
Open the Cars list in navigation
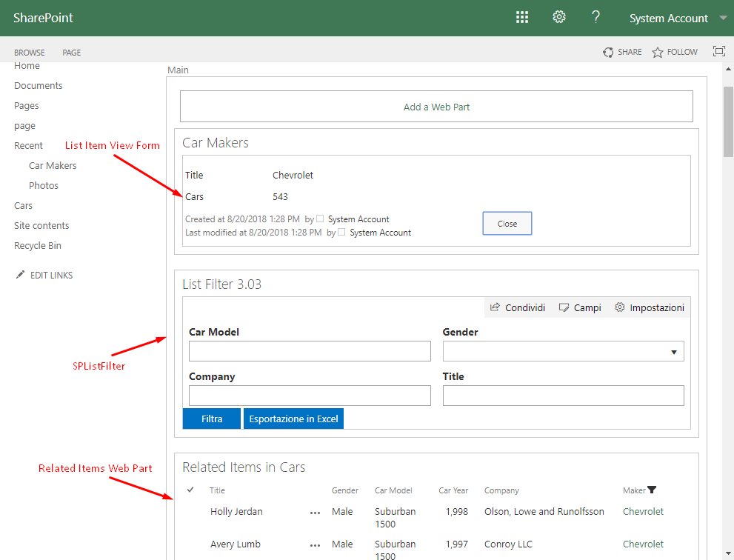[x=23, y=206]
